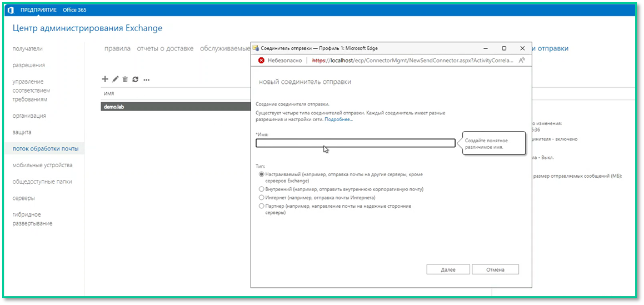Select the Партнер connector type

261,206
